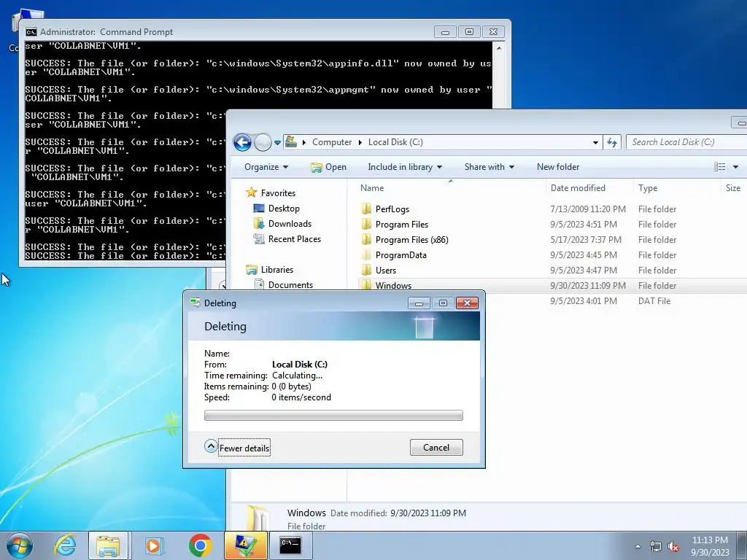Click Open in Explorer toolbar
The image size is (747, 560).
point(329,167)
